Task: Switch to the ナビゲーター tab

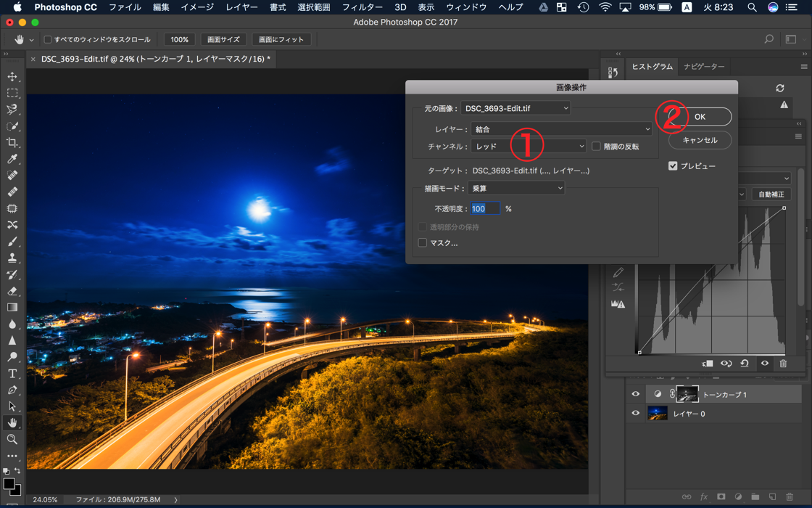Action: click(704, 67)
